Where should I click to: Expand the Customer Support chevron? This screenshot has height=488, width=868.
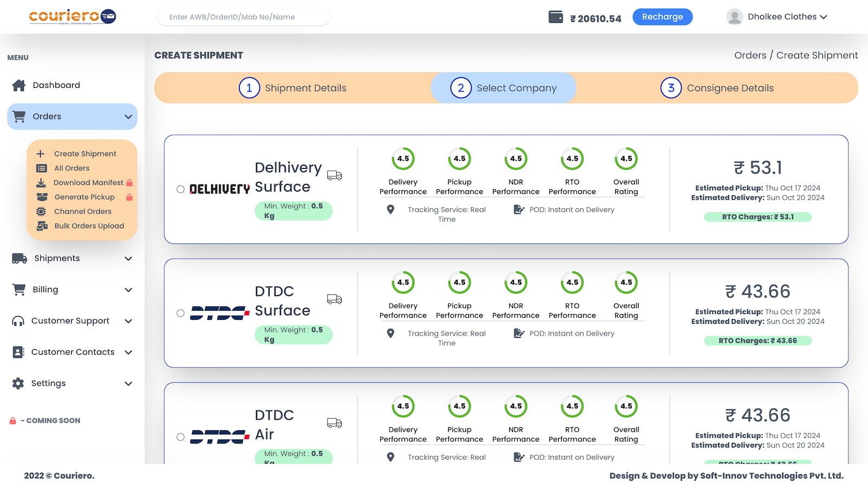pos(129,321)
